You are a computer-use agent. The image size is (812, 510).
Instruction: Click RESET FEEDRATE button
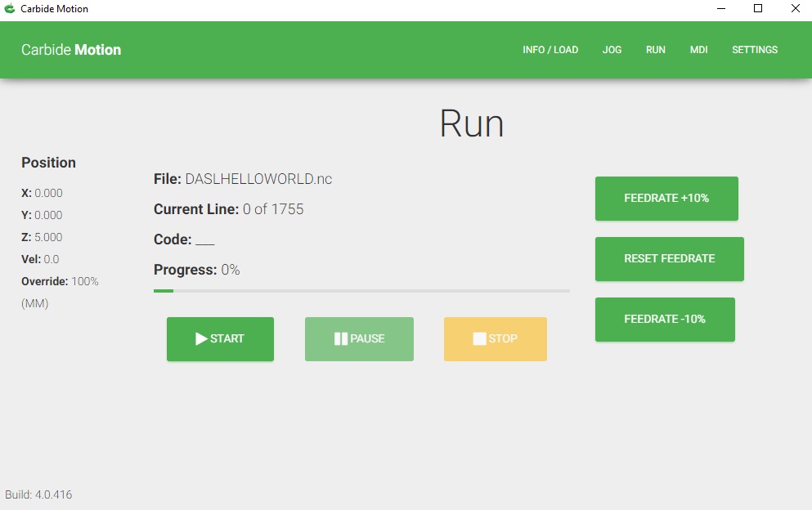click(670, 259)
